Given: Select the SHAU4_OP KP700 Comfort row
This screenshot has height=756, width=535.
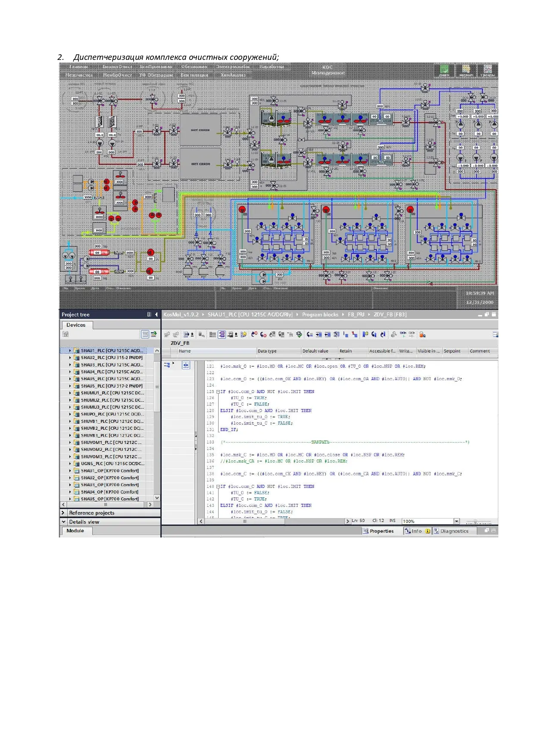Looking at the screenshot, I should click(x=107, y=492).
